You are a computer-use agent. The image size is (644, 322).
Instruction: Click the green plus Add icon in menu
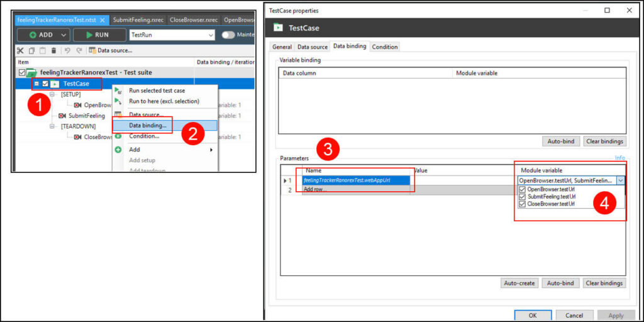click(x=118, y=150)
